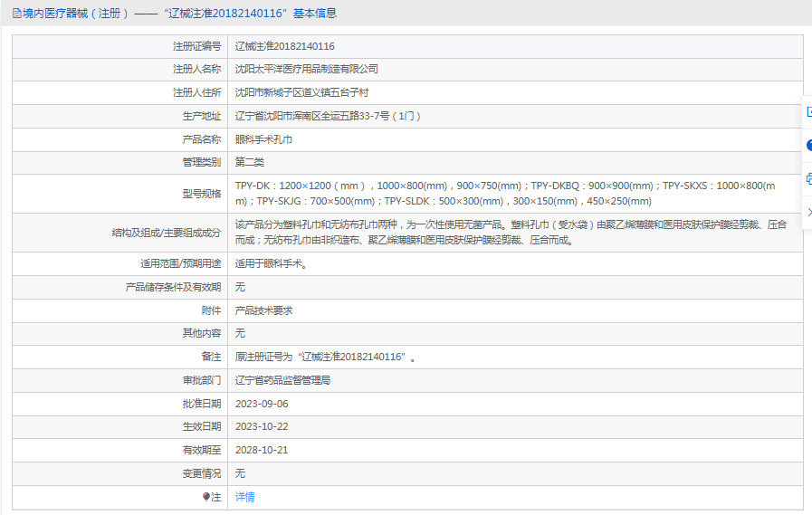Click registrant name 沈阳太平洋医疗用品制造有限公司

306,69
